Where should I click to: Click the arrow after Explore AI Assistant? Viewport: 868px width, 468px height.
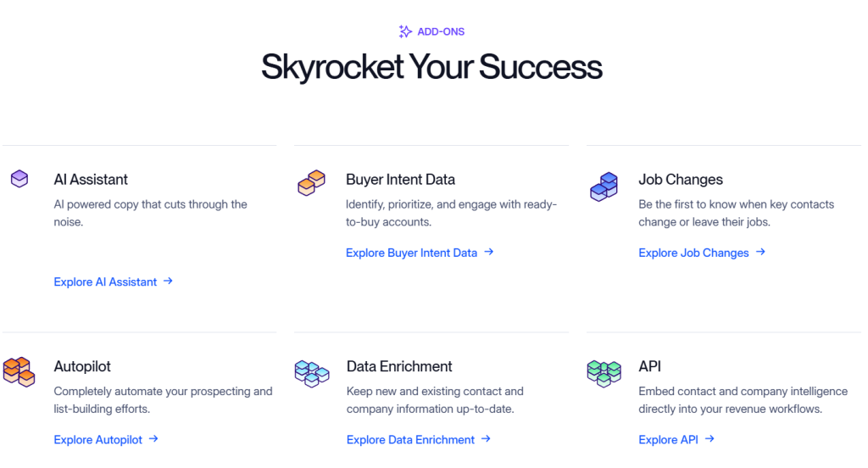(x=168, y=281)
